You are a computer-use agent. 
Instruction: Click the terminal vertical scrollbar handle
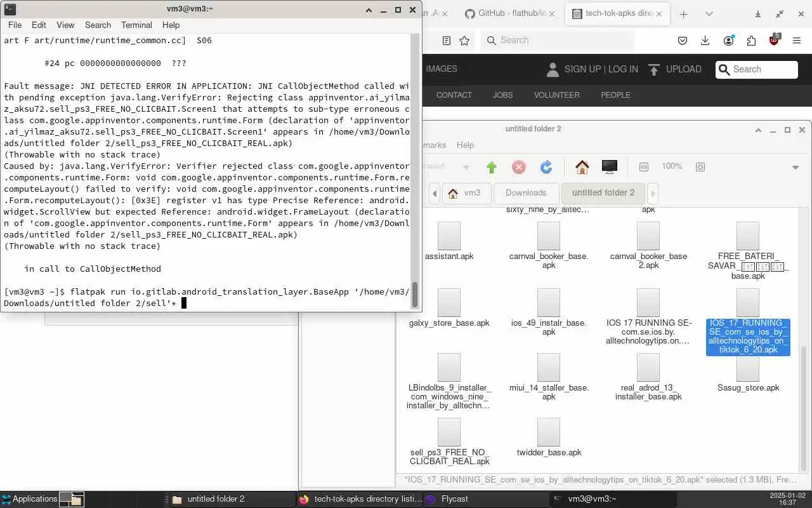point(416,294)
